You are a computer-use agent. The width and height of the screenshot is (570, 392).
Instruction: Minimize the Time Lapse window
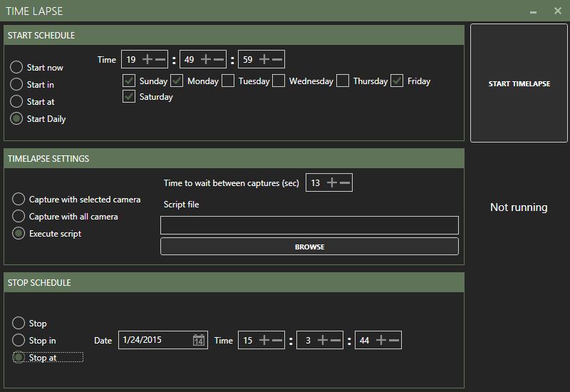pos(533,11)
